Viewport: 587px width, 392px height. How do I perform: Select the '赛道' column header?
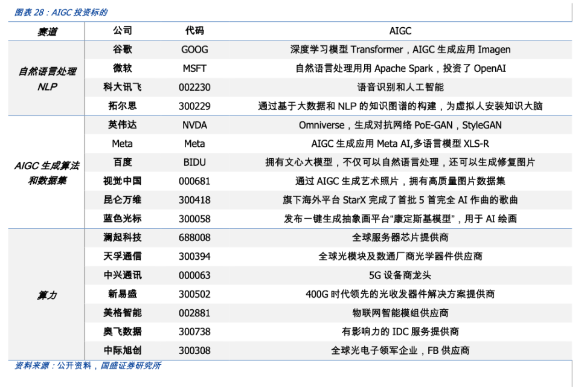click(47, 32)
